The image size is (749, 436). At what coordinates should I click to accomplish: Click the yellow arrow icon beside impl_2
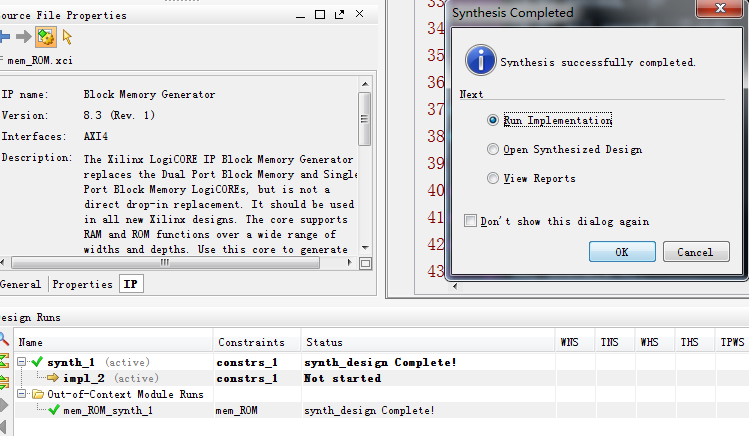[x=53, y=378]
